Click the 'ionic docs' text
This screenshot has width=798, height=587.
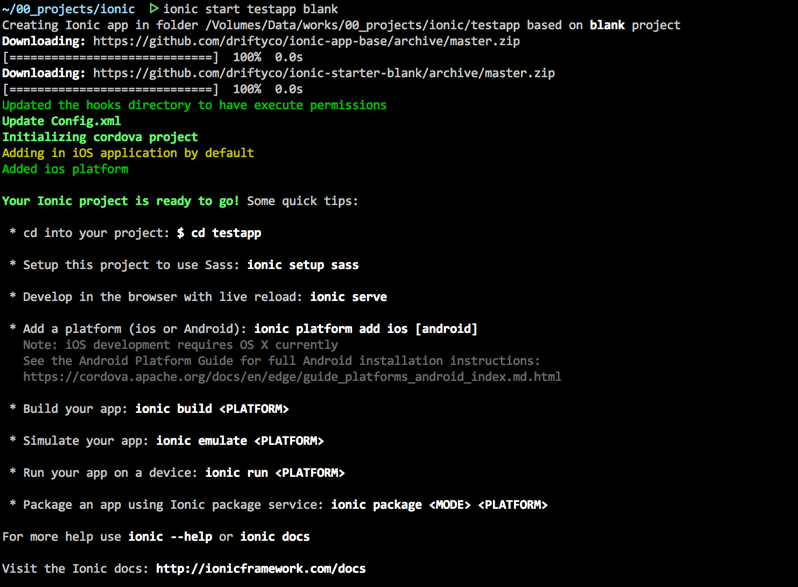275,537
